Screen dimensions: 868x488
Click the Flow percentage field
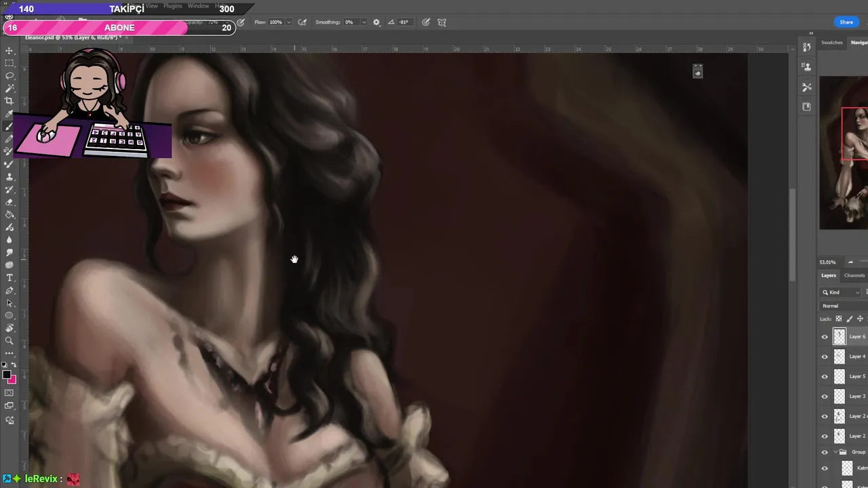tap(276, 22)
